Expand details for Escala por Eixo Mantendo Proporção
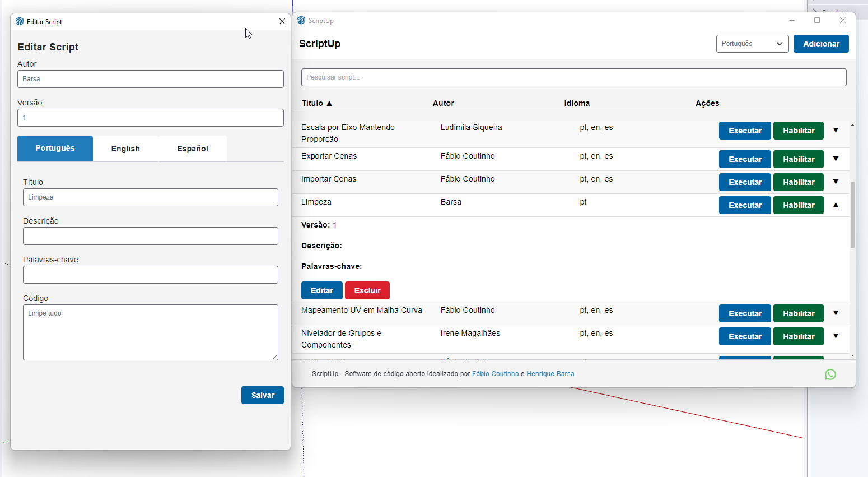 pos(836,131)
